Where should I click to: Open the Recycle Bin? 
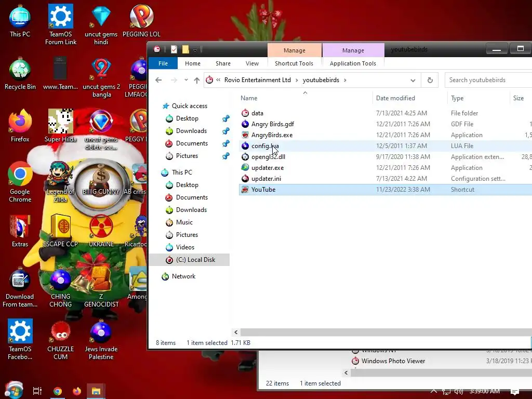(x=20, y=74)
